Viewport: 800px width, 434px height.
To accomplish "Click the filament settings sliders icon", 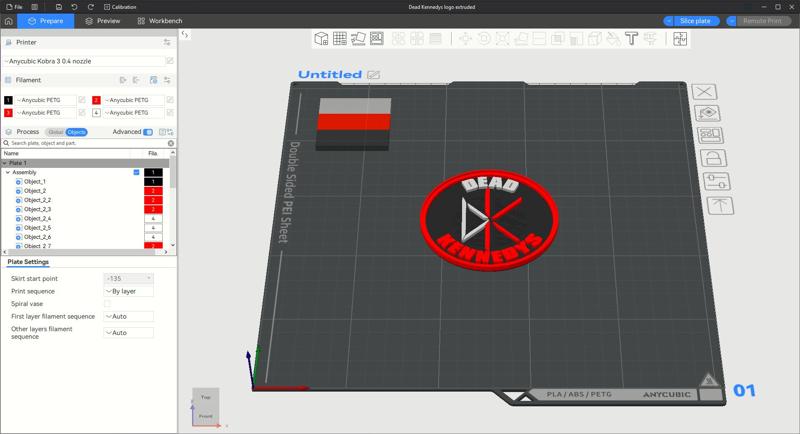I will click(167, 80).
